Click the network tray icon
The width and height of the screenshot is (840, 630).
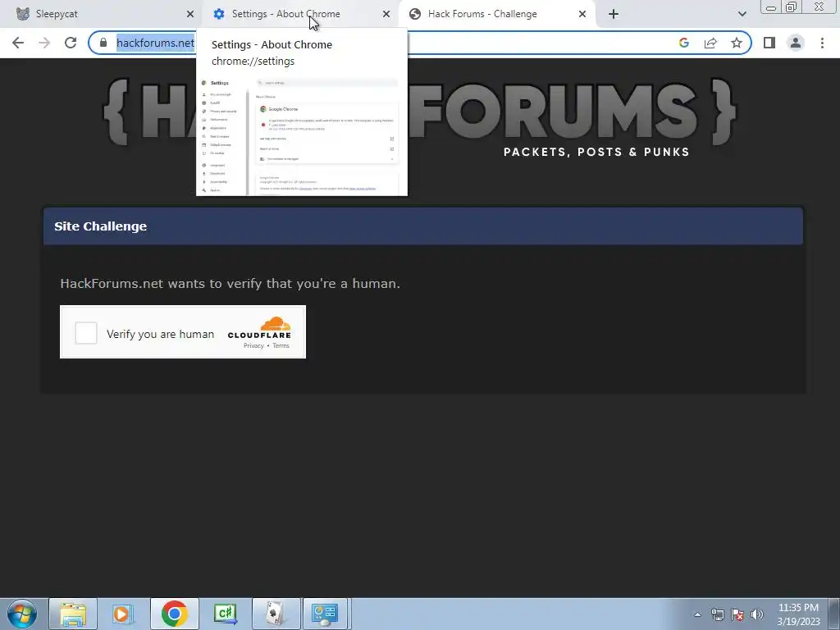717,614
